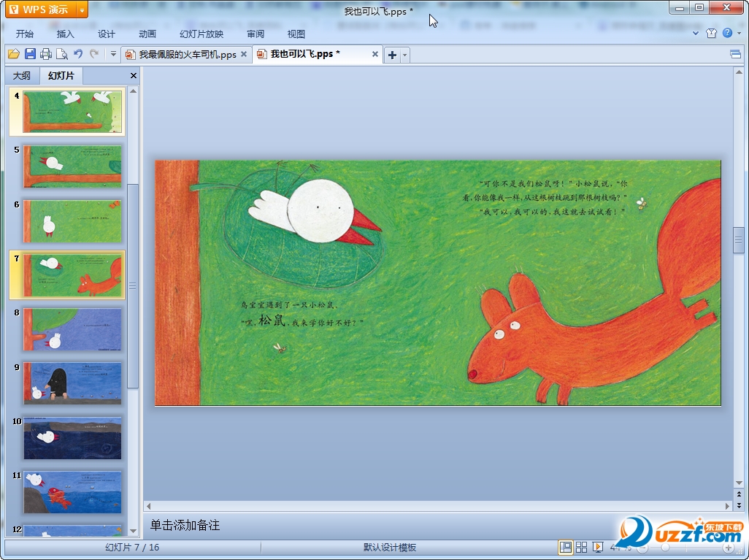
Task: Click editor vertical scroll up arrow
Action: 739,72
